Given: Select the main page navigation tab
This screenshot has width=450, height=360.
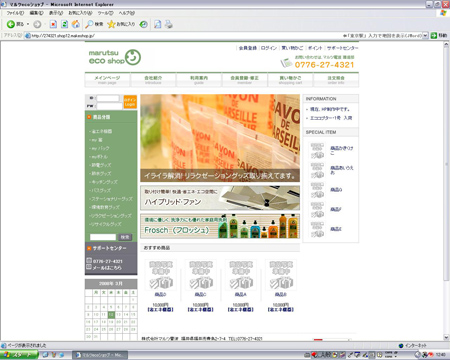Looking at the screenshot, I should [107, 80].
